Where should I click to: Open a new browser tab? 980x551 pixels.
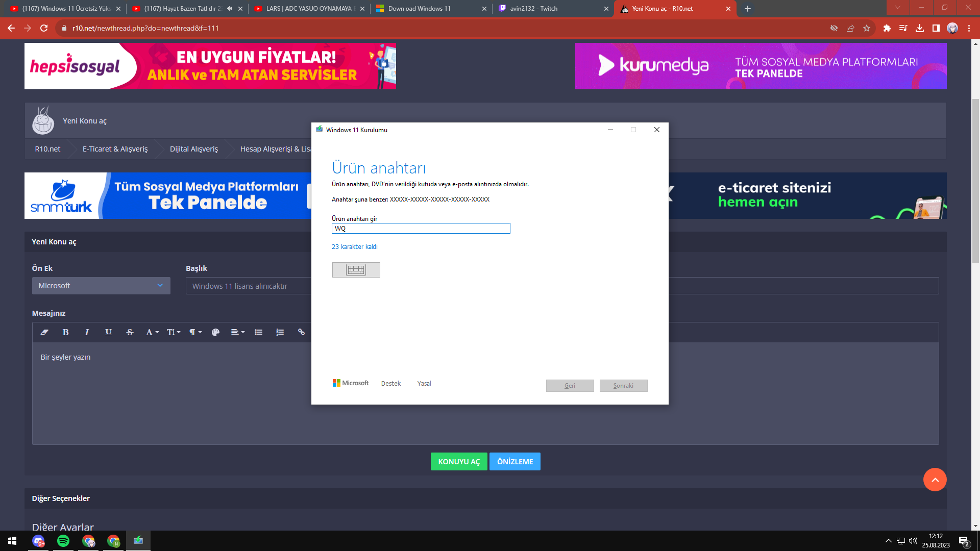(748, 9)
